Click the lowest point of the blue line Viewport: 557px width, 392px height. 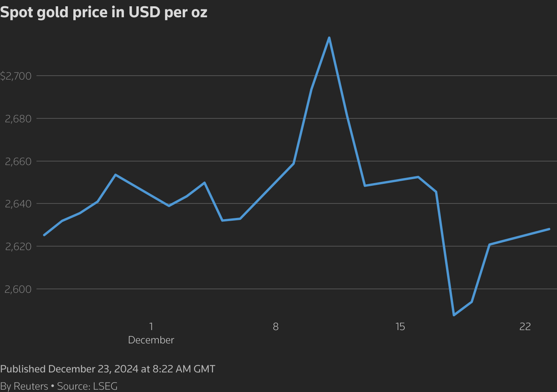pos(454,315)
